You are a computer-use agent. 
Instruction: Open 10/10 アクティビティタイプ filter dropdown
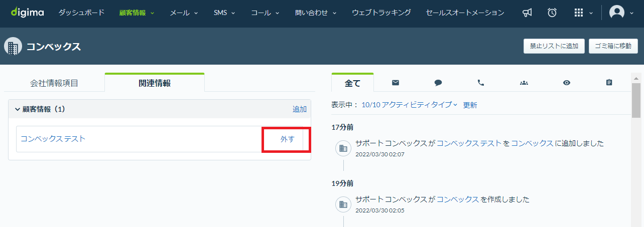point(410,105)
